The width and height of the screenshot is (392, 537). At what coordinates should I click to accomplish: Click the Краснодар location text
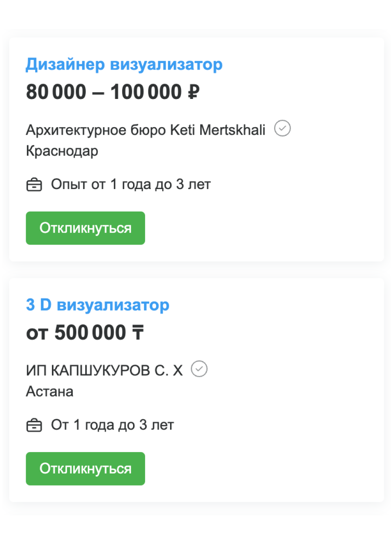tap(62, 151)
